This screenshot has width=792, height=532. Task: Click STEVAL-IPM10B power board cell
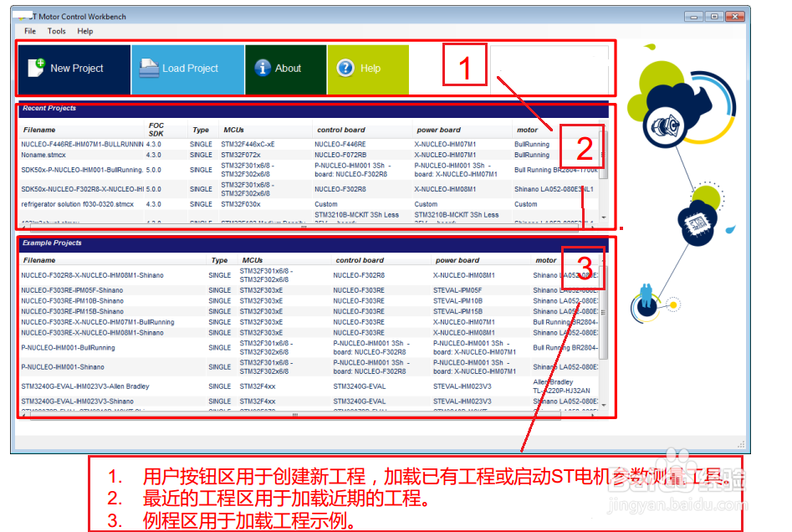pos(457,301)
